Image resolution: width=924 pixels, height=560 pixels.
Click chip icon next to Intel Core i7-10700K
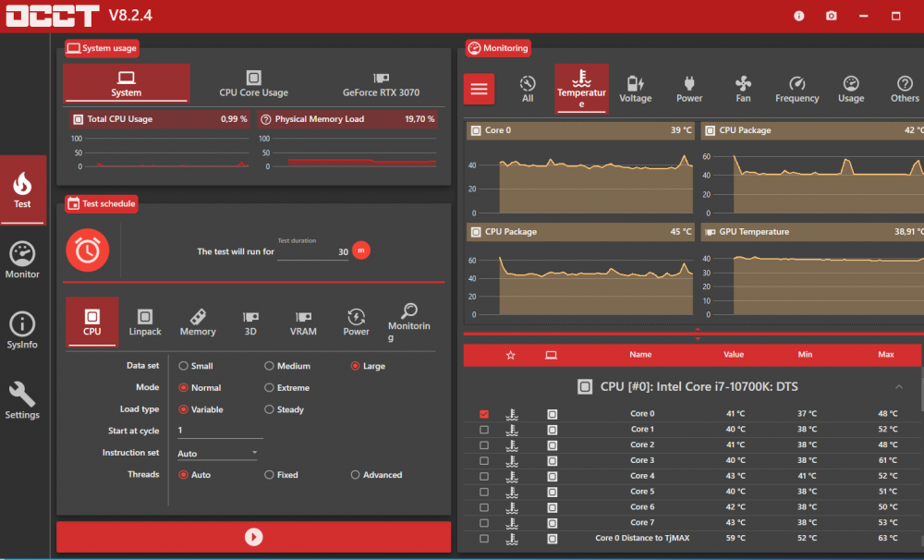point(585,386)
